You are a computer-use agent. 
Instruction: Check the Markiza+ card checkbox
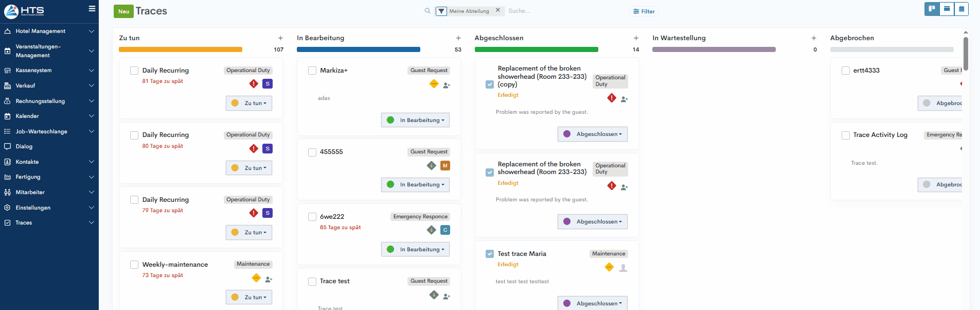click(312, 71)
